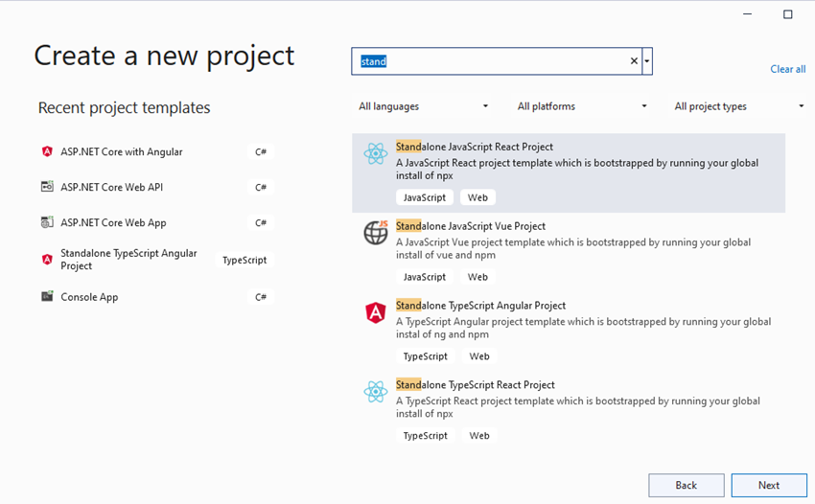
Task: Open the All languages filter dropdown
Action: coord(423,106)
